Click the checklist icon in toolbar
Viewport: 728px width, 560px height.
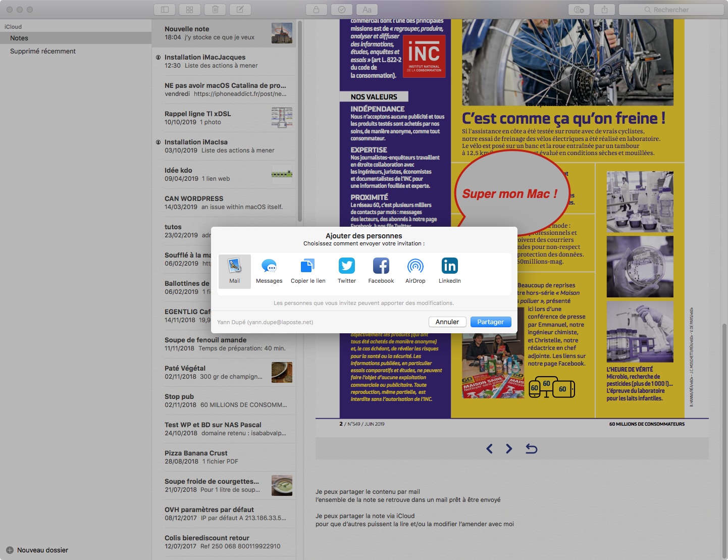pyautogui.click(x=342, y=10)
